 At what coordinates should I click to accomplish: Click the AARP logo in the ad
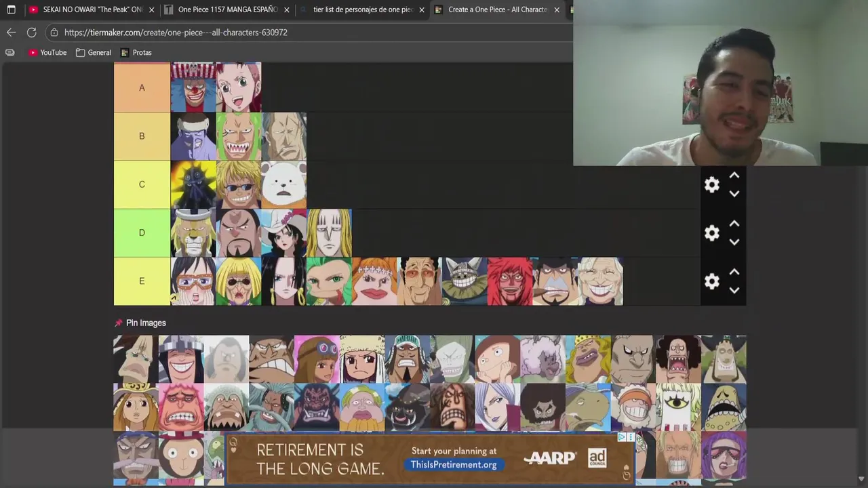tap(550, 459)
